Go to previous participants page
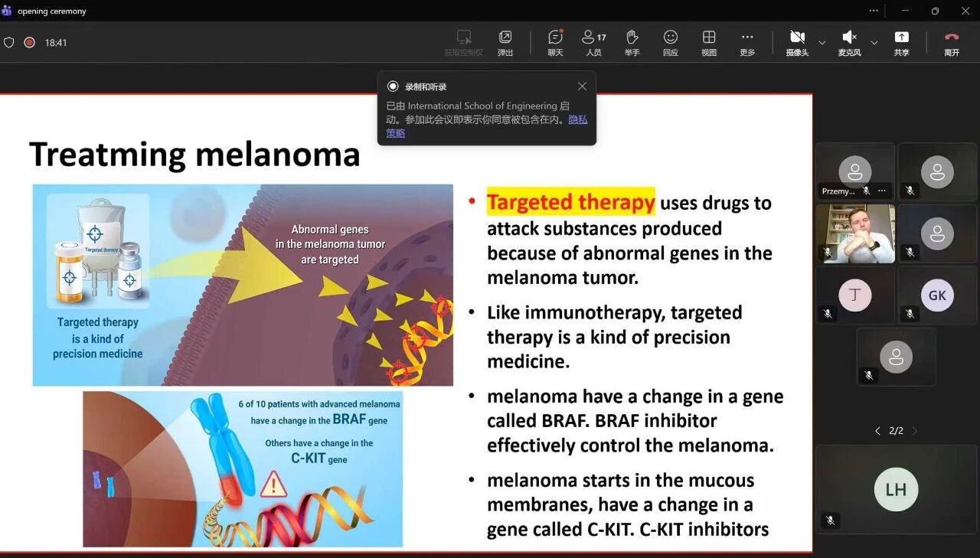The height and width of the screenshot is (558, 980). pos(877,431)
